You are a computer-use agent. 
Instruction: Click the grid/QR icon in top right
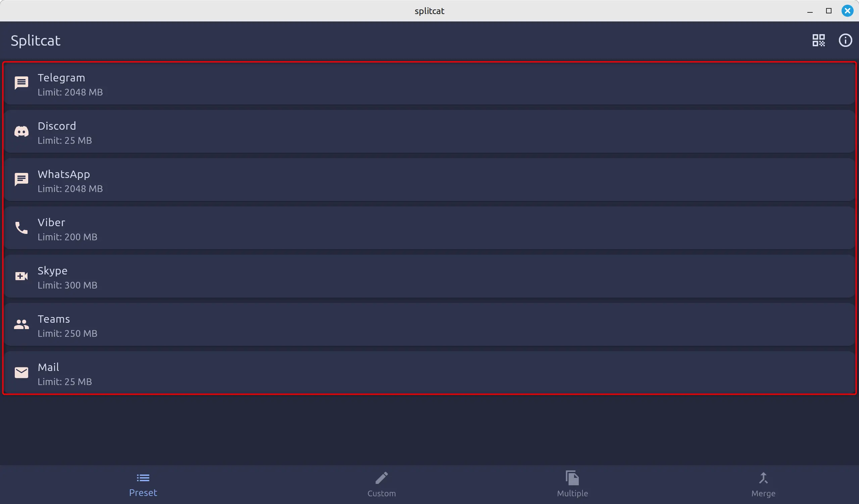tap(819, 40)
